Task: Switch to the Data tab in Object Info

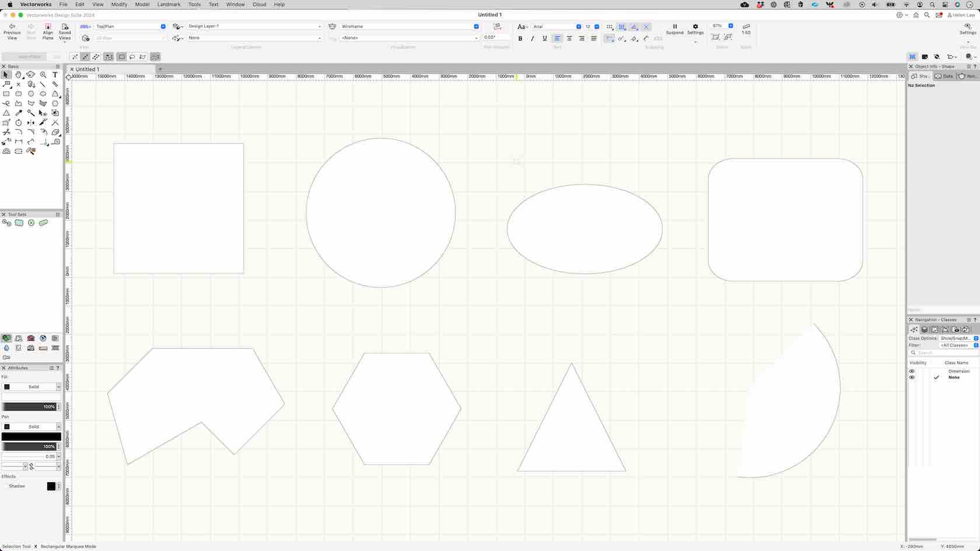Action: click(944, 76)
